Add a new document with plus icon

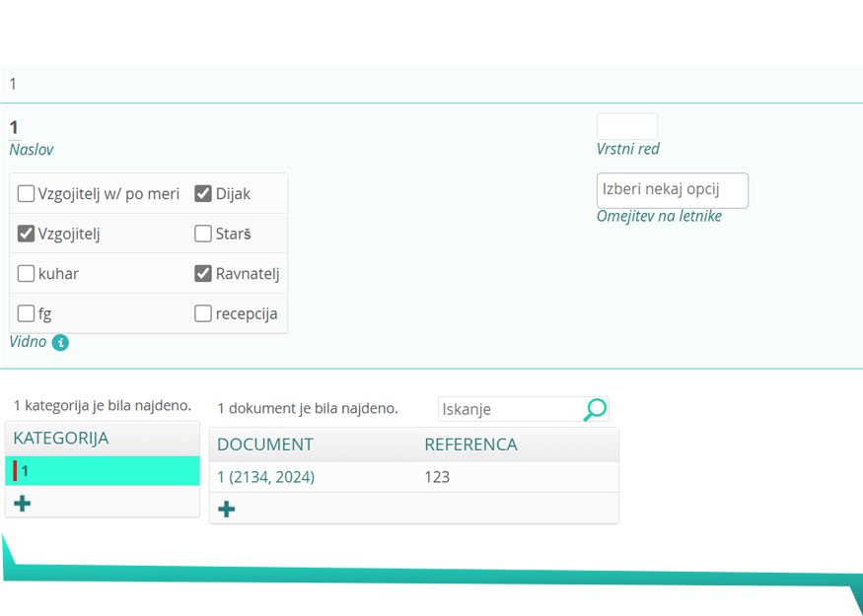[x=226, y=510]
